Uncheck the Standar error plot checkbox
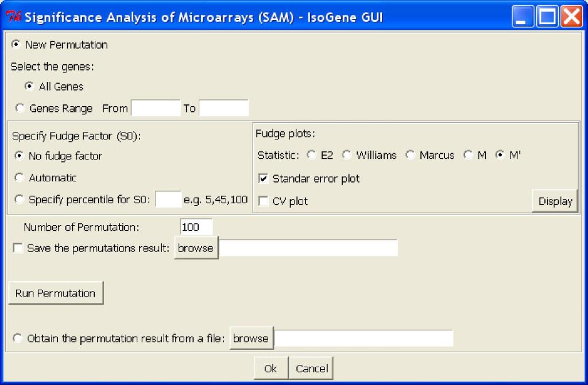Viewport: 588px width, 385px height. point(264,179)
